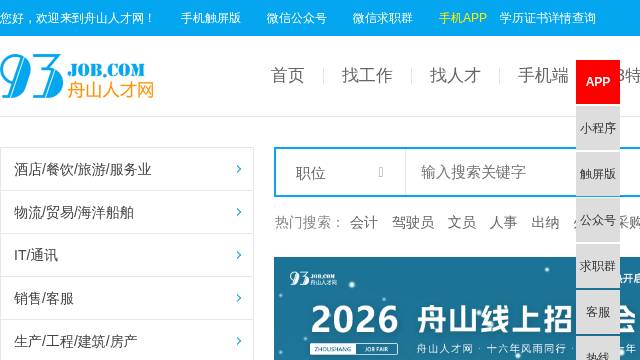Expand the 酒店/餐饮/旅游/服务业 category
The image size is (640, 360).
click(127, 169)
